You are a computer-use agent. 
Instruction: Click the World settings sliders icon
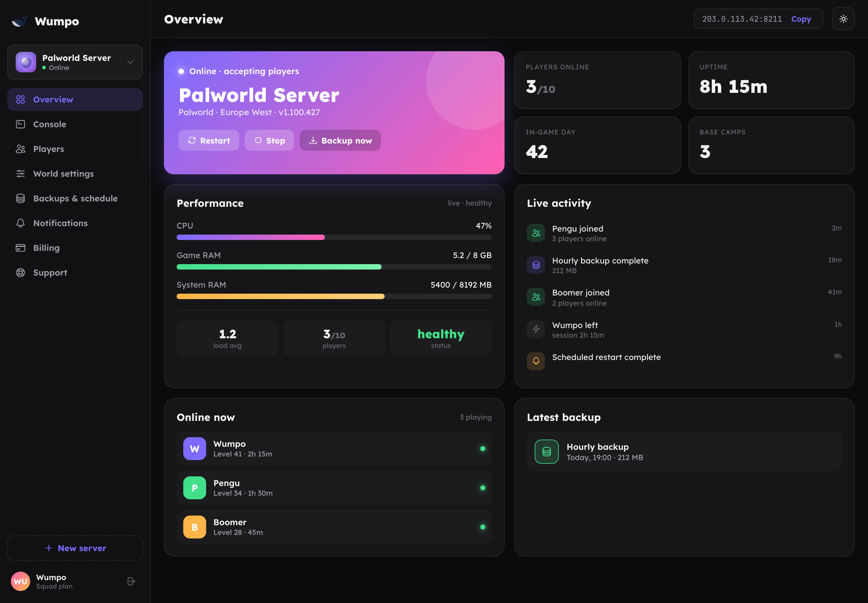point(20,174)
